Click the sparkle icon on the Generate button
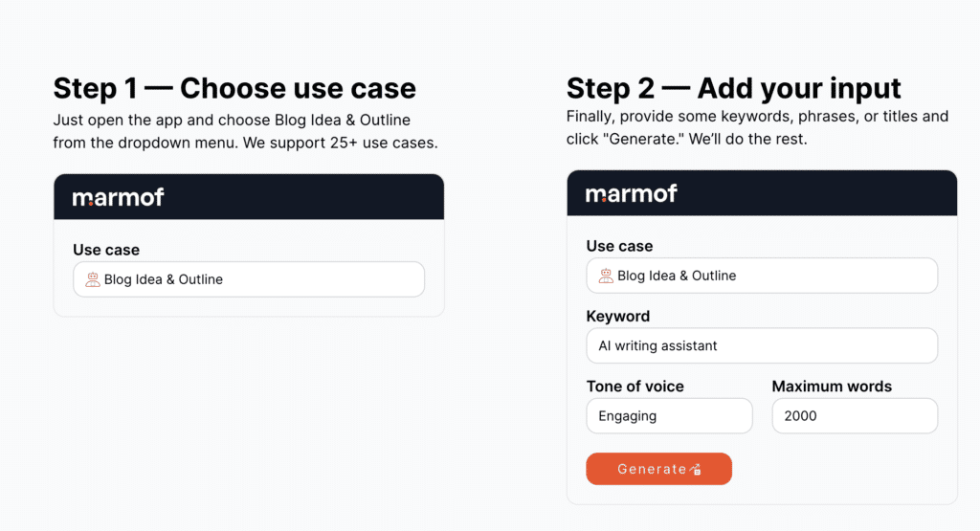 (696, 469)
